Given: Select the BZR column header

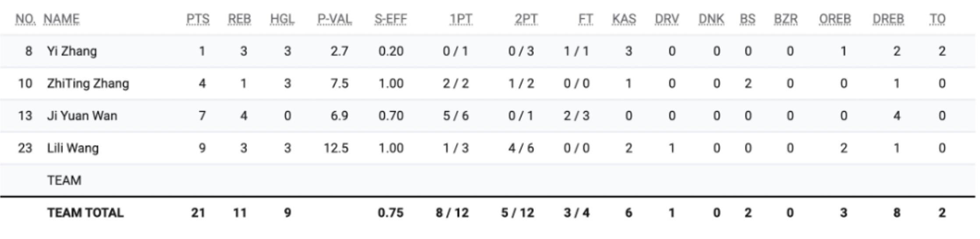Looking at the screenshot, I should point(786,19).
